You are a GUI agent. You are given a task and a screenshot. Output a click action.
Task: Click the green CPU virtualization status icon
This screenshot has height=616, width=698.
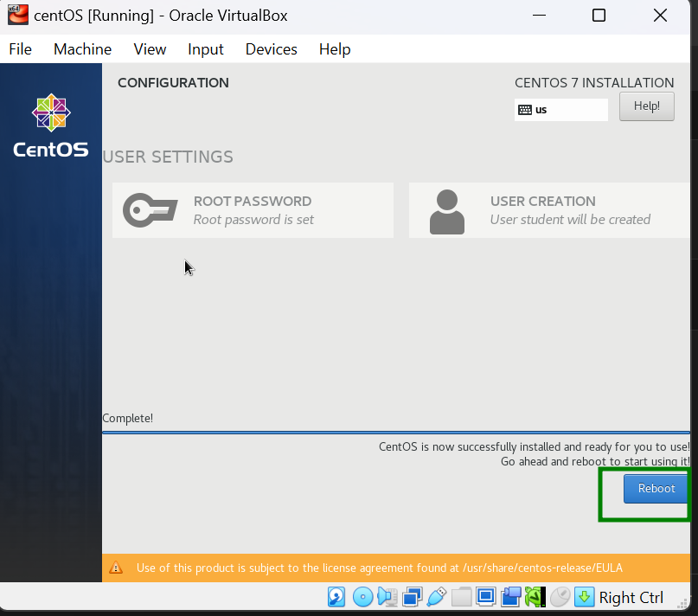pyautogui.click(x=535, y=597)
